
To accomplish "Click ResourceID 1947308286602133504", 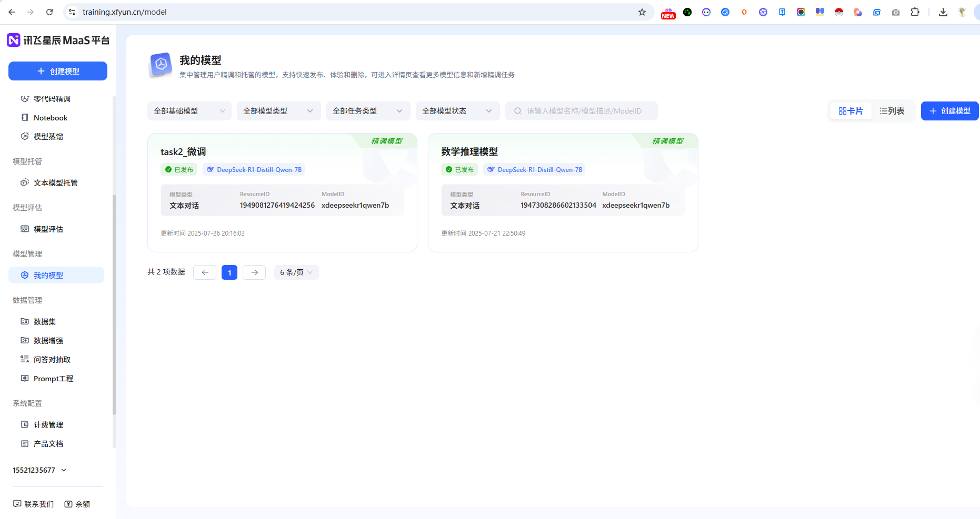I will tap(558, 206).
